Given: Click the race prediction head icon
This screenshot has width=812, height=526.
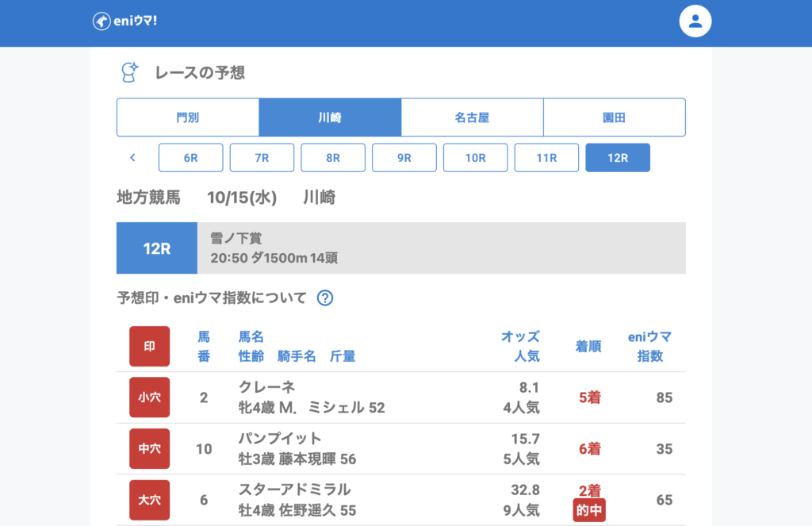Looking at the screenshot, I should [128, 72].
